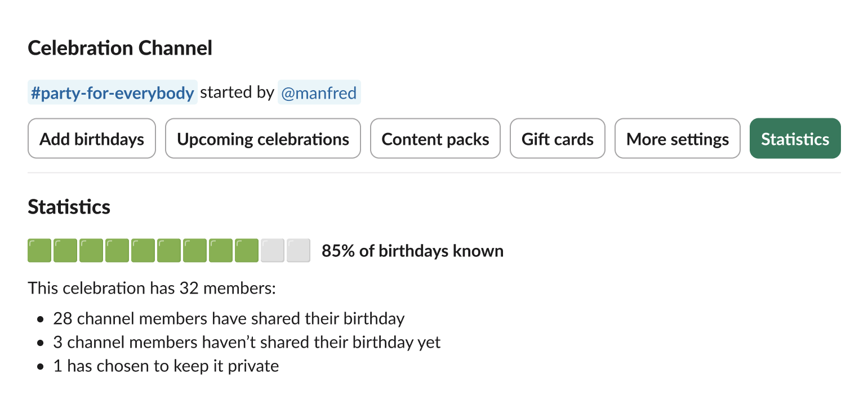Open the Gift cards section

click(557, 138)
